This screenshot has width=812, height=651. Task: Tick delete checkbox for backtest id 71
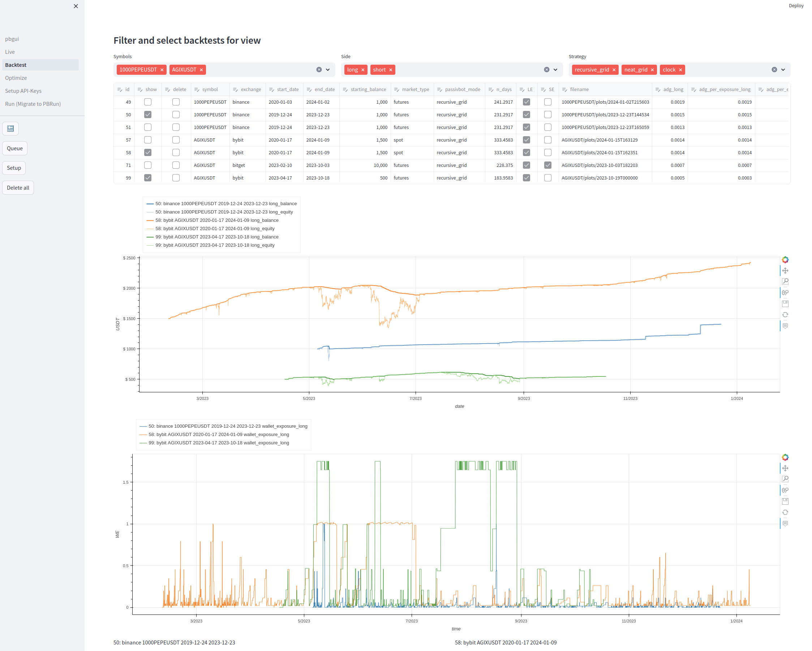176,165
